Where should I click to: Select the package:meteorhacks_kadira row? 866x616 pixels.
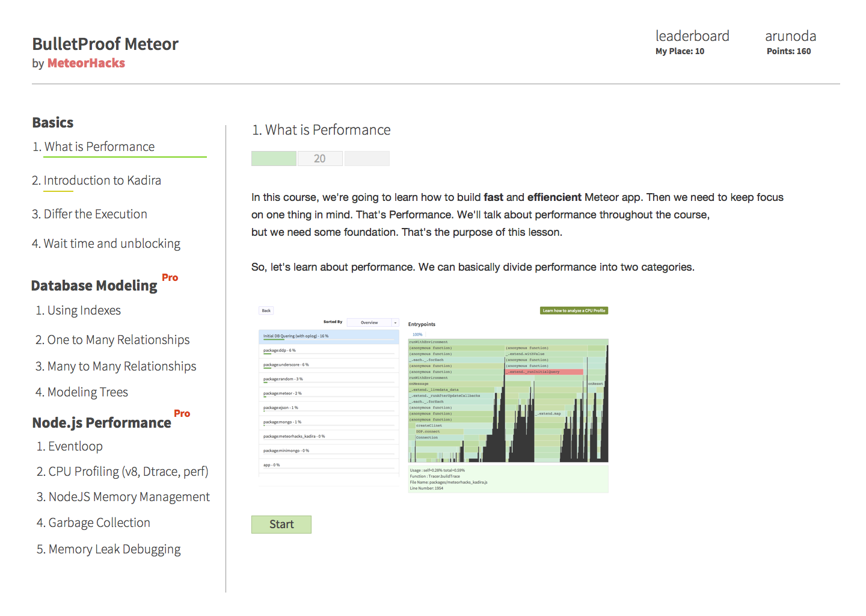pyautogui.click(x=329, y=437)
